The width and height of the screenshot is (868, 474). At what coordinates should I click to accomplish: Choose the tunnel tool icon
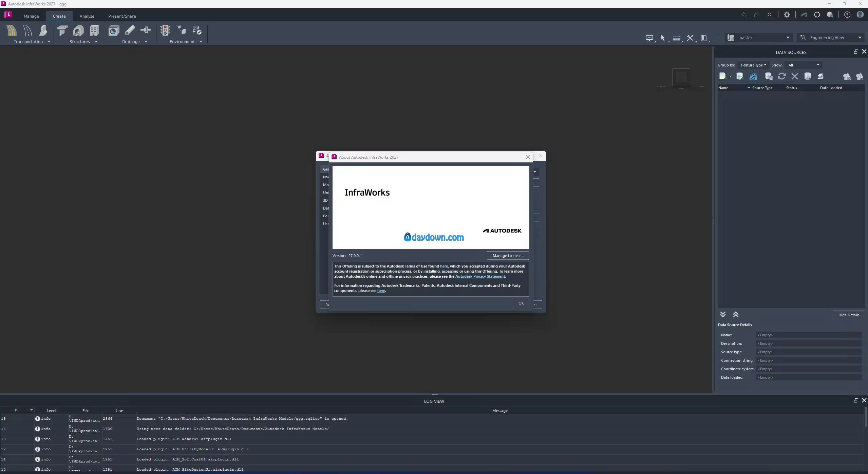coord(78,31)
